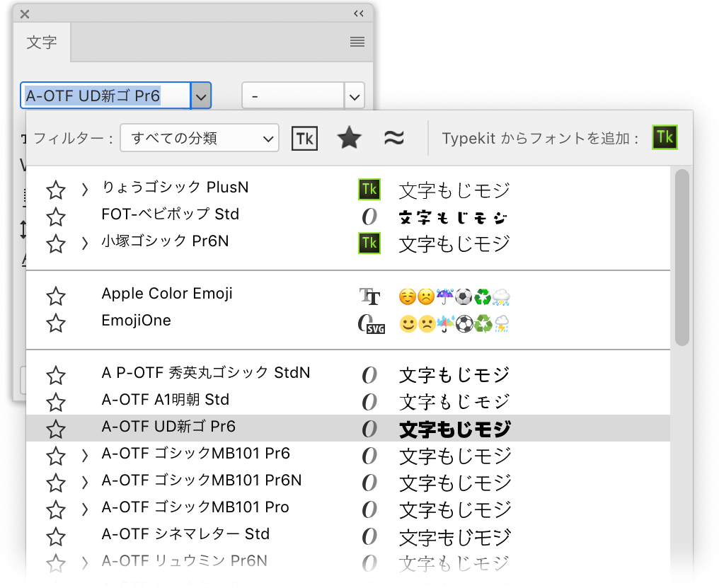Favorite A P-OTF 秀英丸ゴシック StdN
The width and height of the screenshot is (719, 588).
point(56,376)
